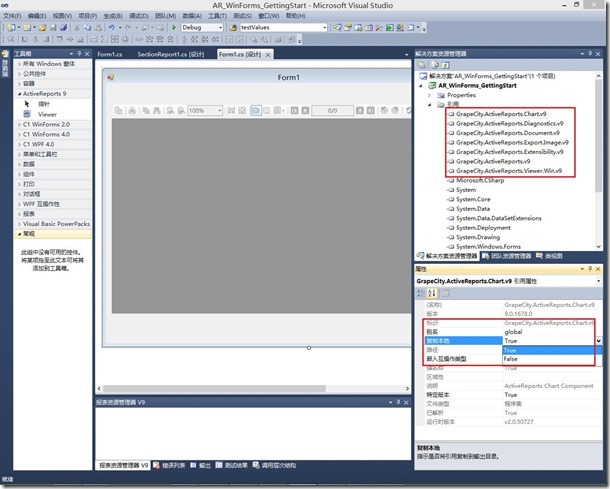610x489 pixels.
Task: Click the Paste icon in the main toolbar
Action: (x=98, y=28)
